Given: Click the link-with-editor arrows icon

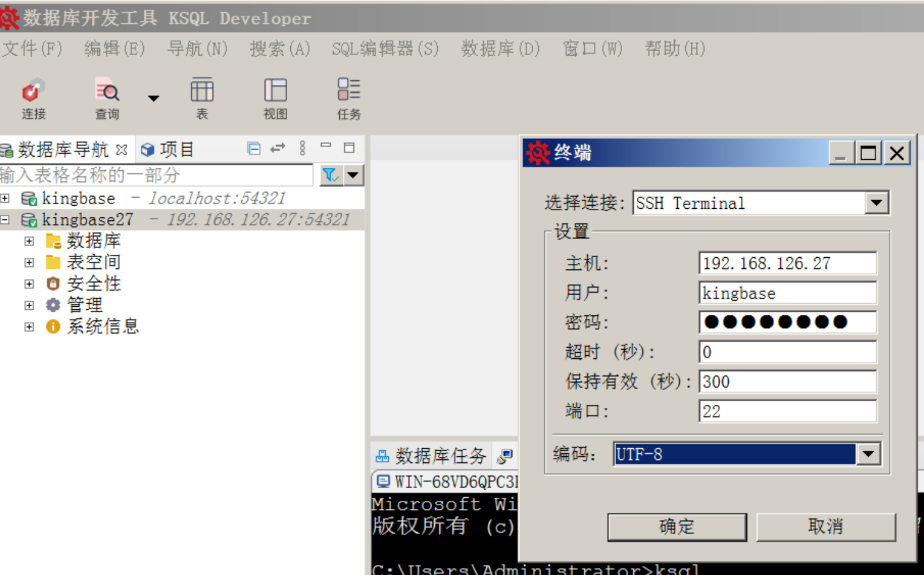Looking at the screenshot, I should coord(277,148).
